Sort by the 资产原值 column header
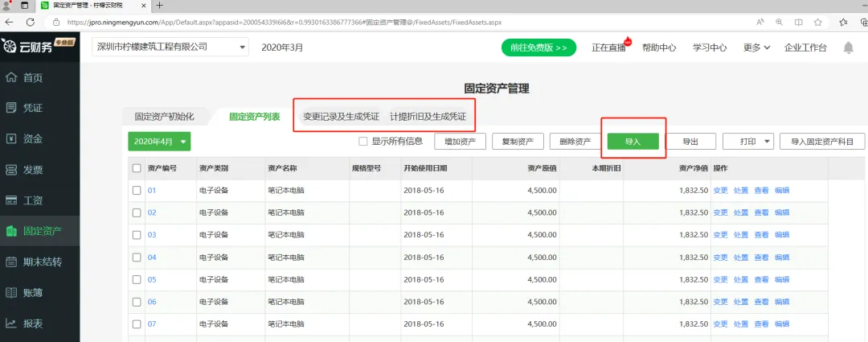 542,168
